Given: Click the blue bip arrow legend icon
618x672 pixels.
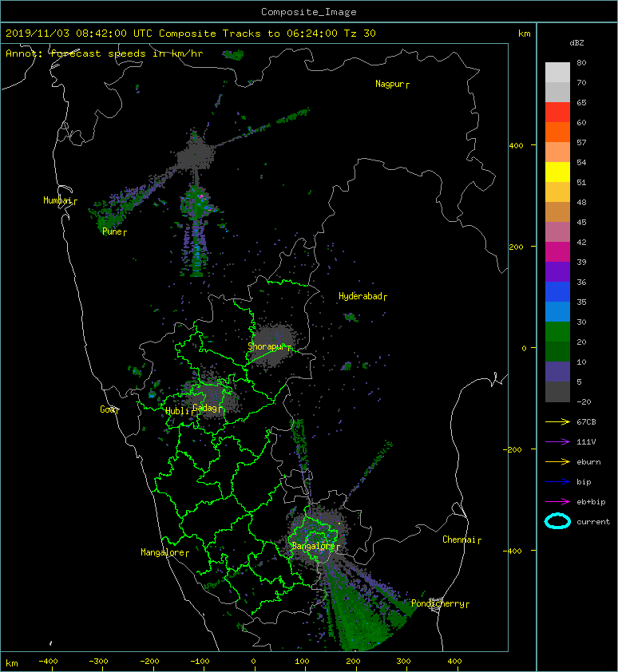Looking at the screenshot, I should (x=557, y=482).
